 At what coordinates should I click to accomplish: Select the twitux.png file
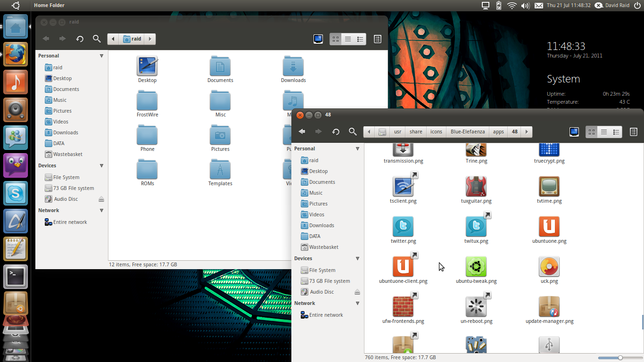476,227
